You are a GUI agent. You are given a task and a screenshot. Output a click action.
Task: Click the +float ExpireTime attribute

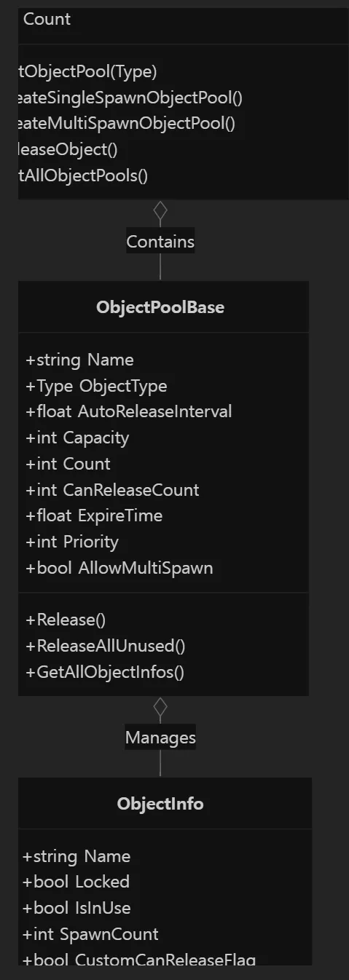pos(94,515)
